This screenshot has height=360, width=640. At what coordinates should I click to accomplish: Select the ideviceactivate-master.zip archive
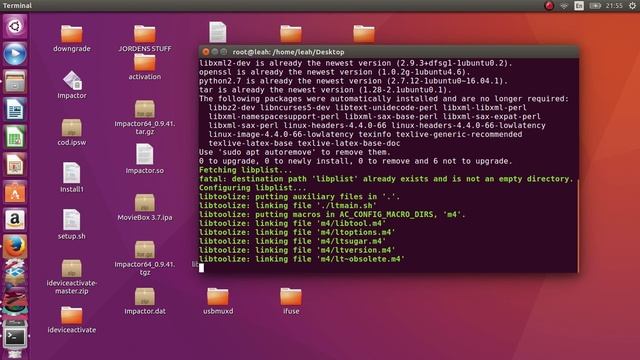point(71,277)
